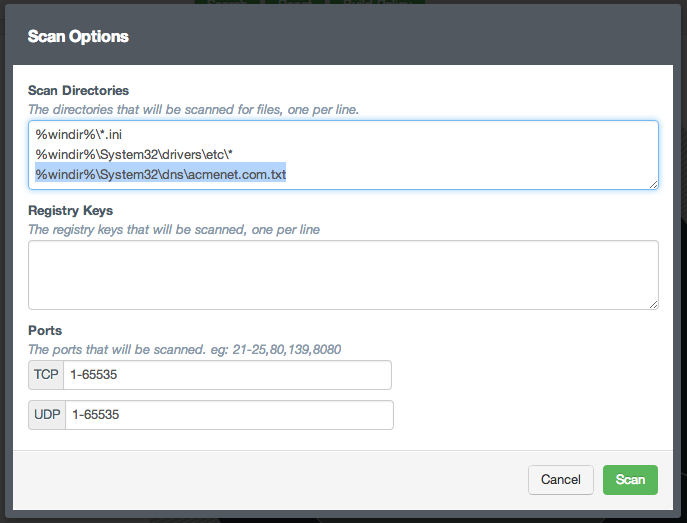687x523 pixels.
Task: Click the registry keys help text
Action: pyautogui.click(x=173, y=229)
